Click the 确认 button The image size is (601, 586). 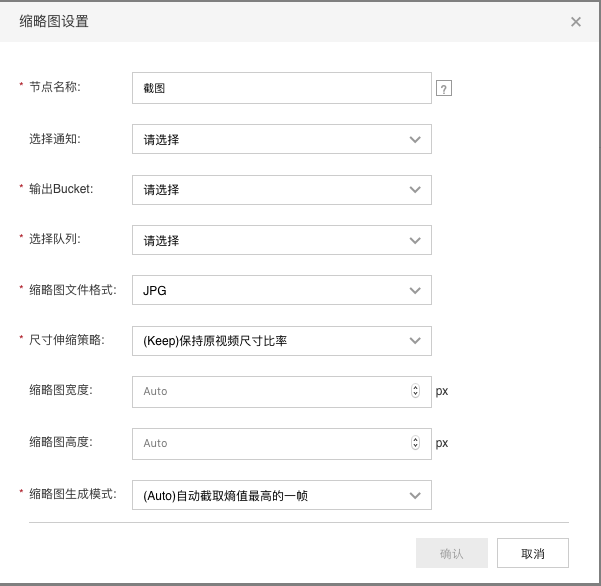point(452,553)
